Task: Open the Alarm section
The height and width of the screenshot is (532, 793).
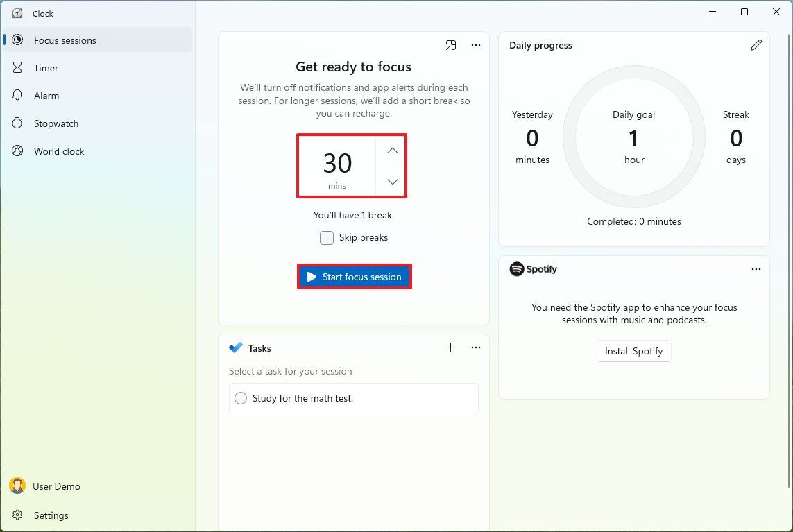Action: (x=46, y=96)
